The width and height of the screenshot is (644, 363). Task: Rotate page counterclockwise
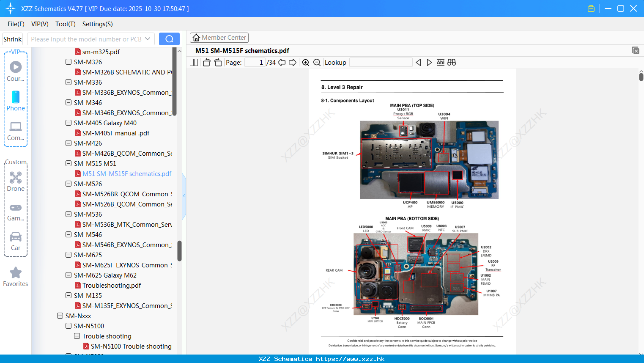pos(206,63)
